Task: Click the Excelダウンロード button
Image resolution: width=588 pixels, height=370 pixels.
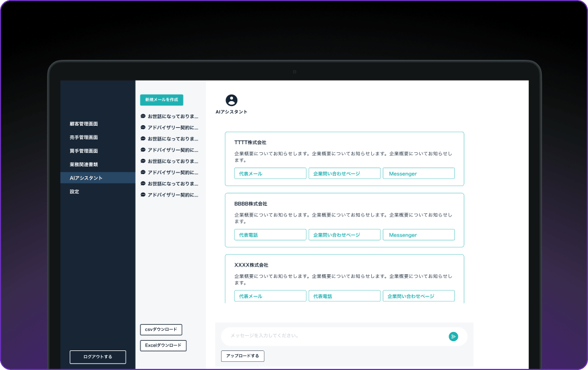Action: (163, 346)
